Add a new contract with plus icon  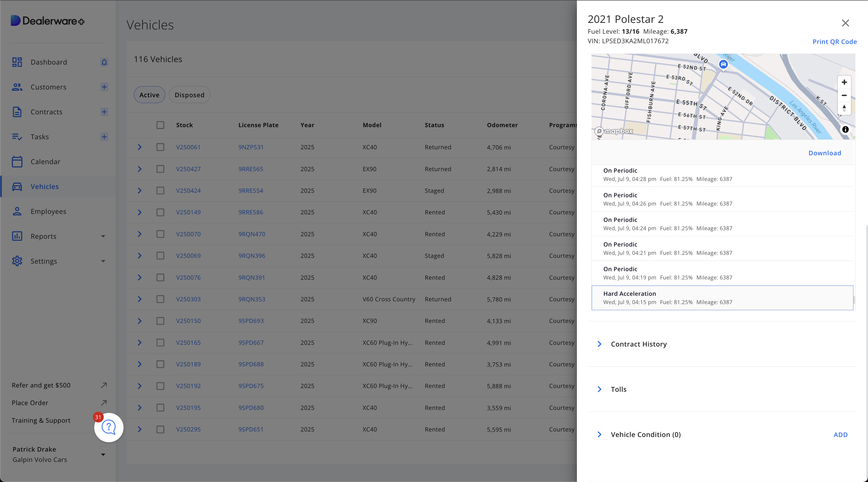click(104, 112)
